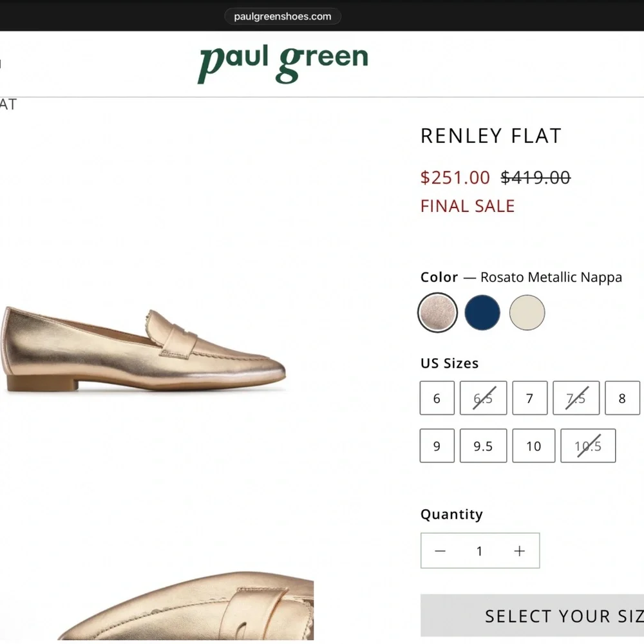Select the cream color swatch
The height and width of the screenshot is (644, 644).
527,312
